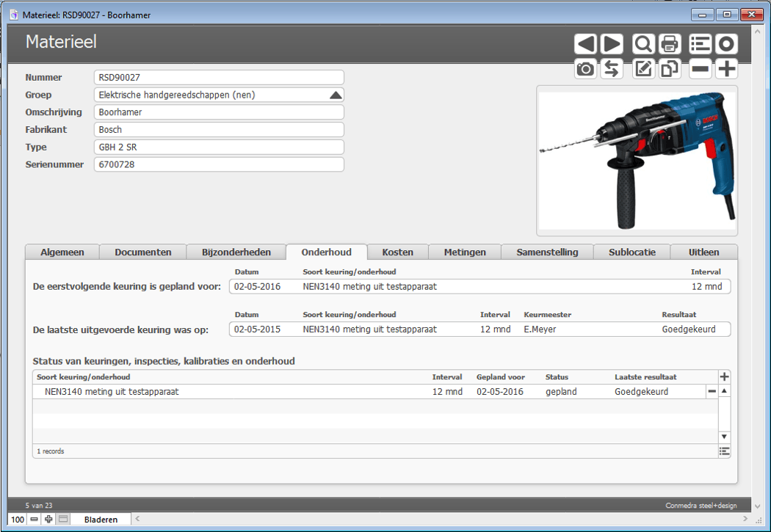Remove the NEN3140 row with minus button
The image size is (771, 532).
click(x=712, y=392)
